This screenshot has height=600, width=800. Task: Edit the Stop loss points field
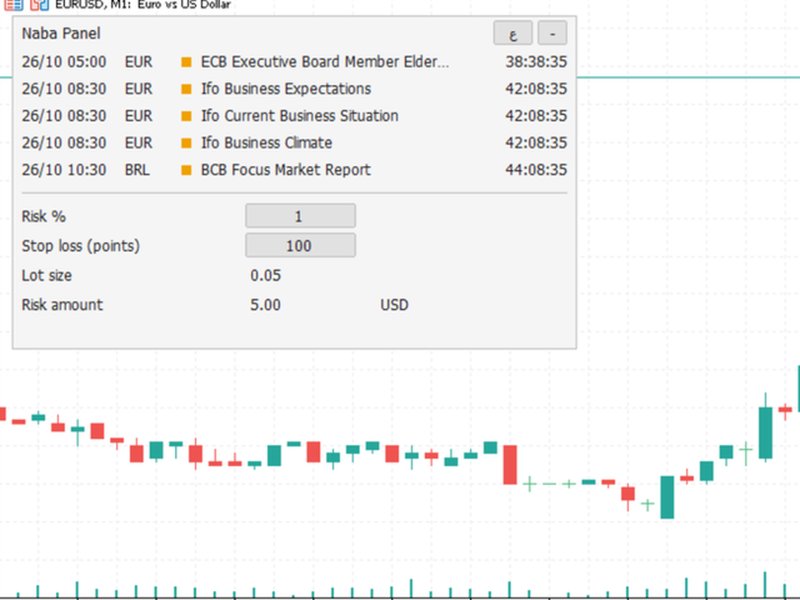[301, 245]
